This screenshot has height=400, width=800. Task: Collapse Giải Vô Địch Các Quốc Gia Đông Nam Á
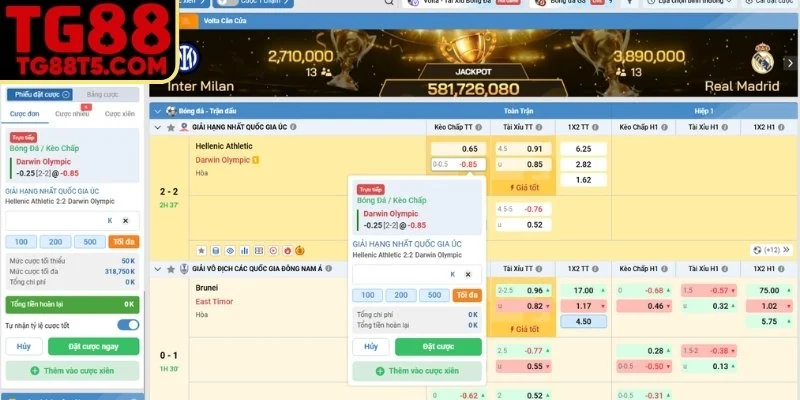[157, 269]
